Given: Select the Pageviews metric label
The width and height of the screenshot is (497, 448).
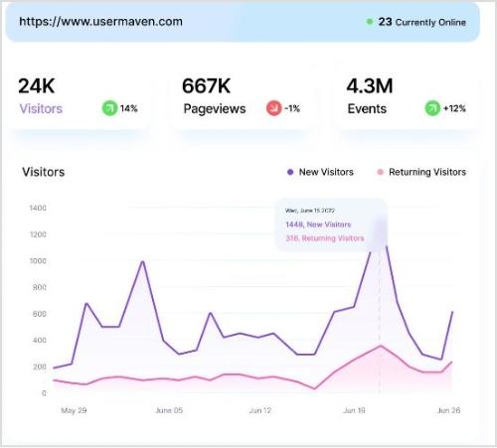Looking at the screenshot, I should [215, 109].
